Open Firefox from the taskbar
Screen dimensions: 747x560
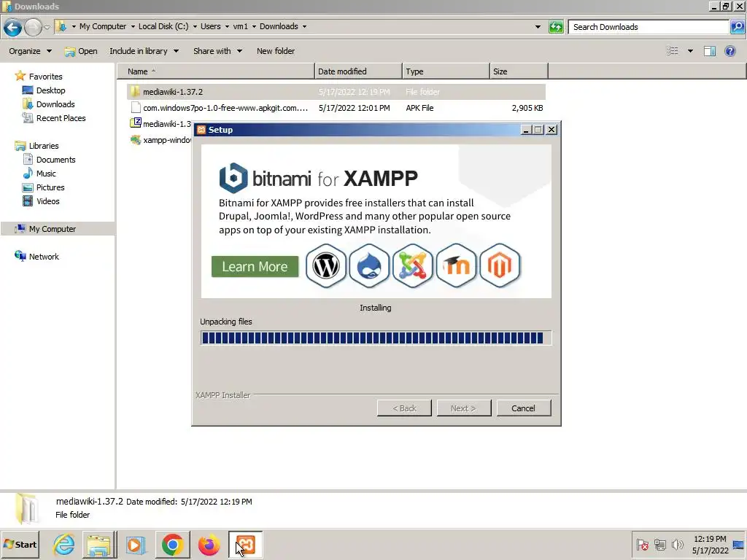coord(209,544)
